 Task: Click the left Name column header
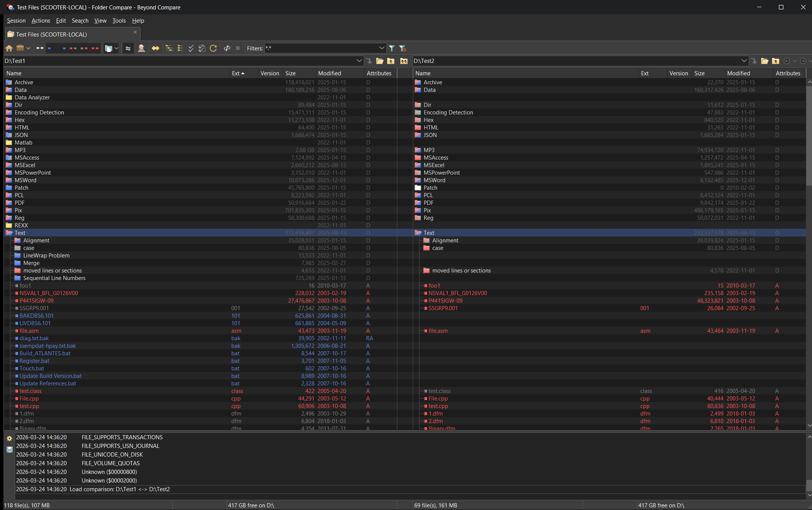pos(117,73)
